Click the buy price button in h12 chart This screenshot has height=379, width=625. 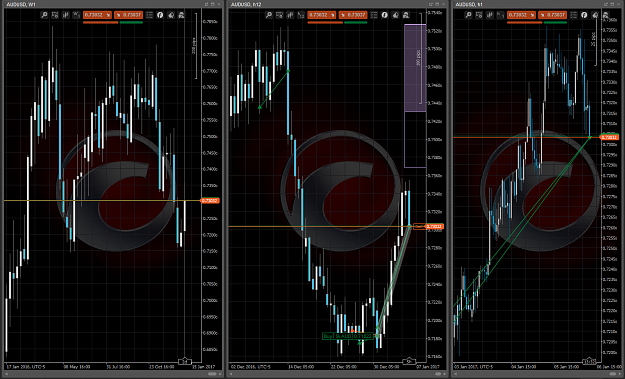tap(353, 15)
